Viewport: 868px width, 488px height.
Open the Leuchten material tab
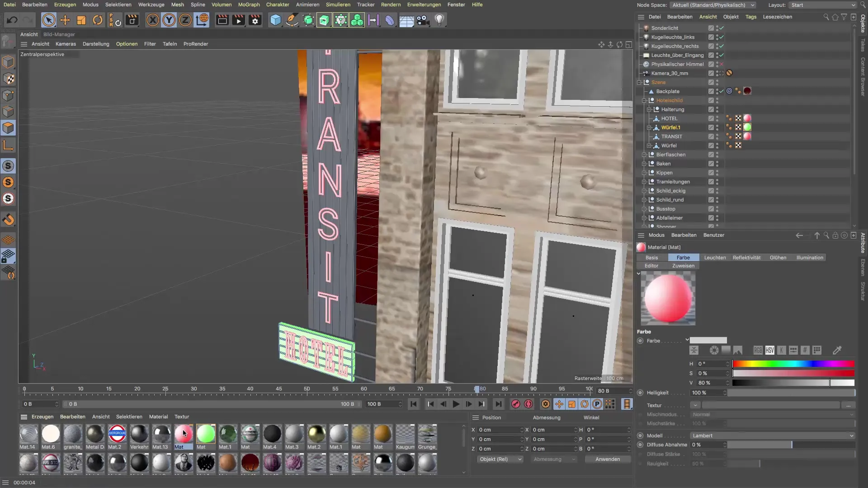[x=715, y=258]
